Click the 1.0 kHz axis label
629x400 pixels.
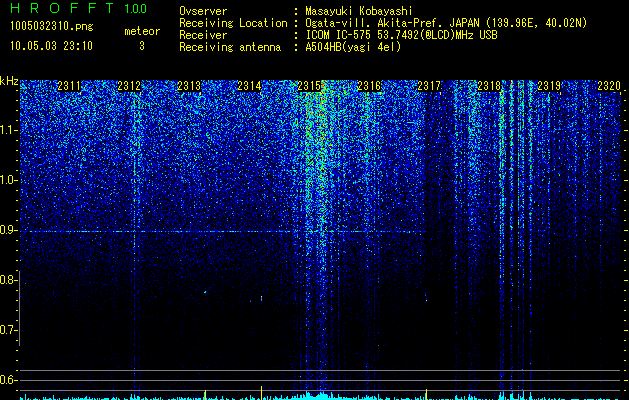pos(9,180)
